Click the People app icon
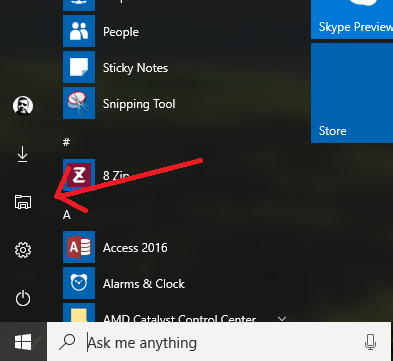 tap(79, 31)
